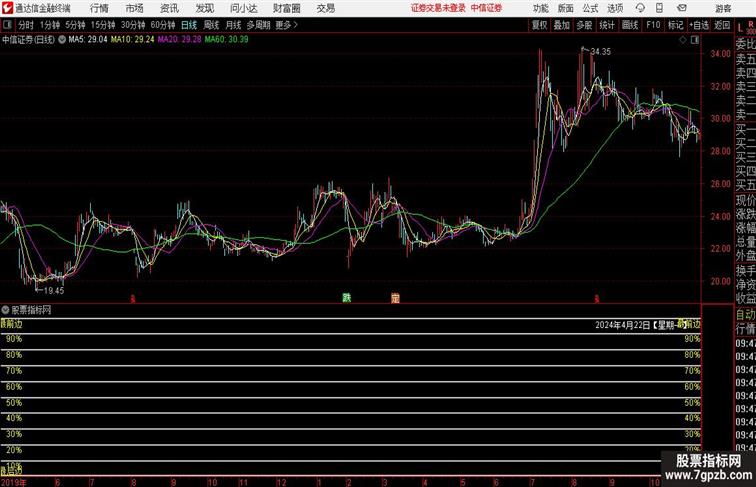This screenshot has width=756, height=487.
Task: Click the 2024年4月22日 date label
Action: tap(623, 325)
